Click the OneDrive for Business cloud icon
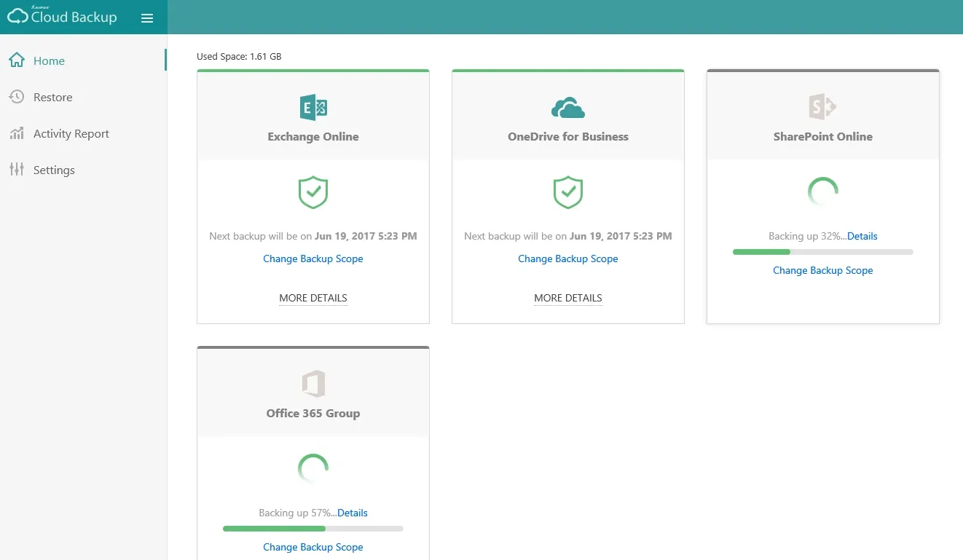This screenshot has width=963, height=560. (568, 109)
